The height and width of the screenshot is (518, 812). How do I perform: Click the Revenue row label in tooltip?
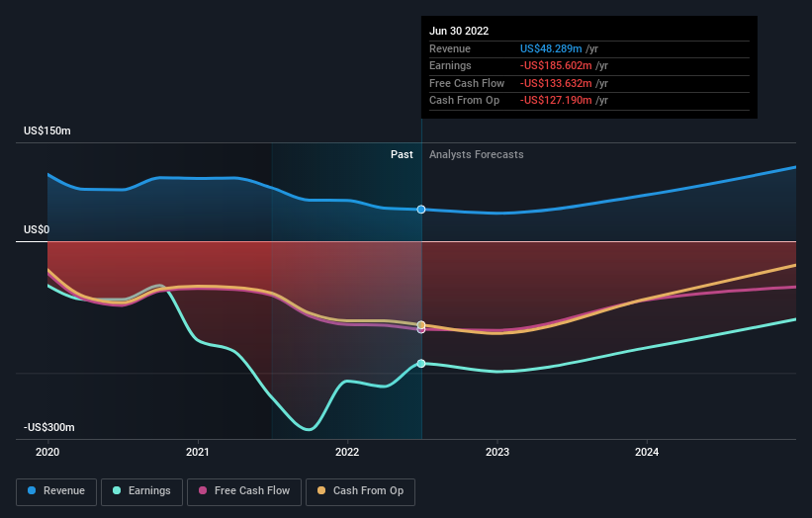[x=450, y=48]
